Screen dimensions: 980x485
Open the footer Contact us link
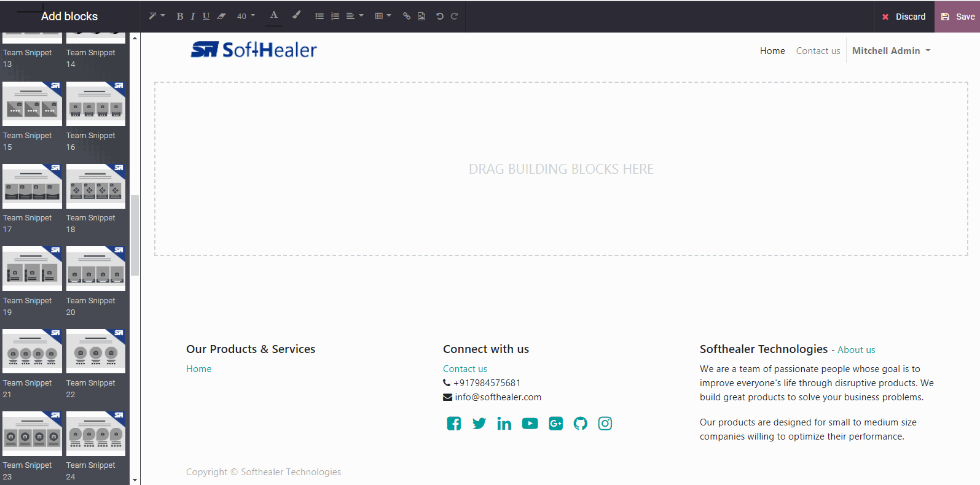pos(465,369)
